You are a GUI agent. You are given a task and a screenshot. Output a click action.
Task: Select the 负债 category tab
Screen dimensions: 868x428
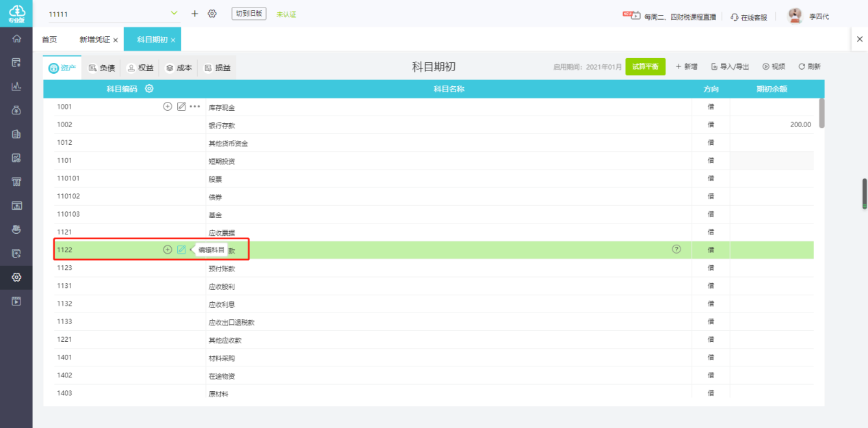tap(101, 68)
